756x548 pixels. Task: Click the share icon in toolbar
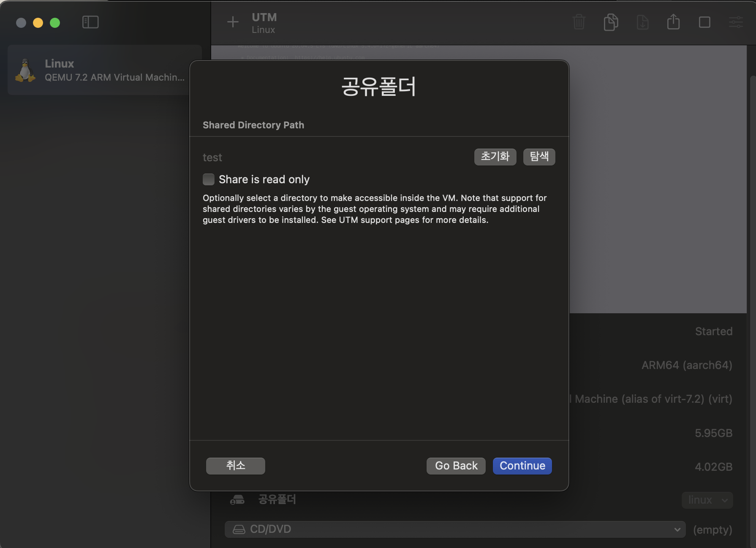click(x=673, y=22)
